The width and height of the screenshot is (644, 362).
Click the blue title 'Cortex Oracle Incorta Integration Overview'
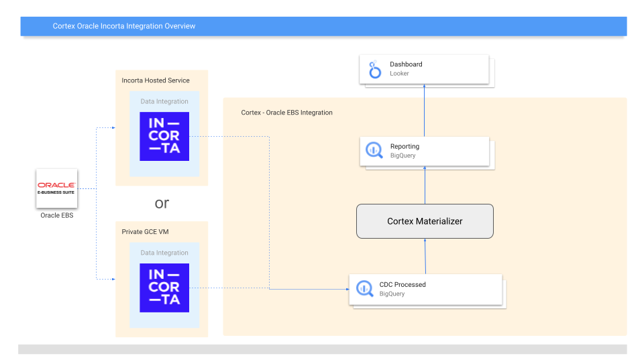pos(124,26)
